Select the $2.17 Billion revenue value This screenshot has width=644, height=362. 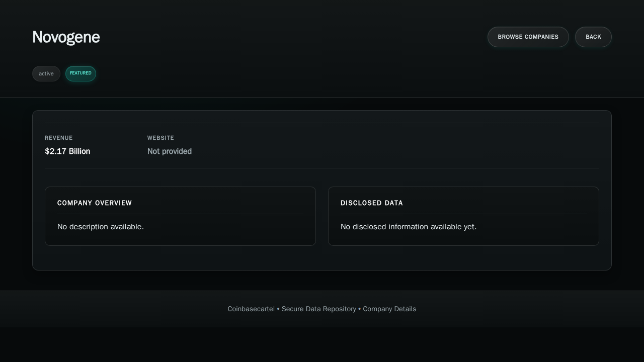[67, 151]
